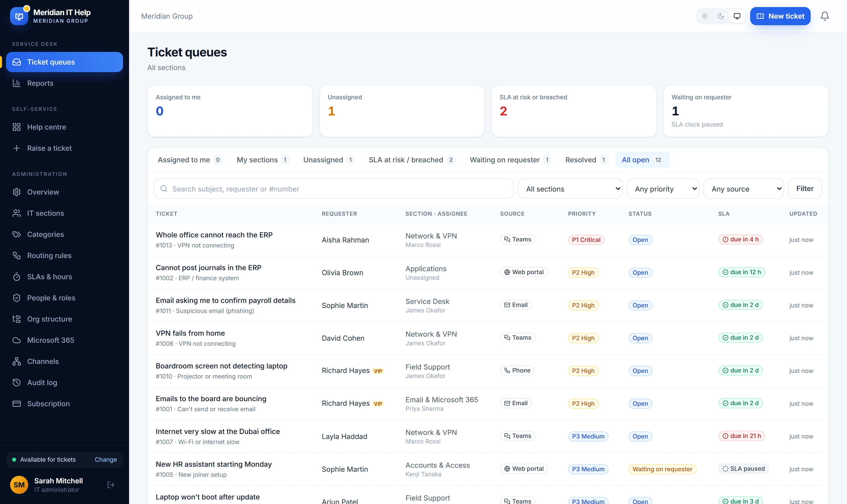Open People & roles shield icon
This screenshot has height=504, width=847.
17,298
